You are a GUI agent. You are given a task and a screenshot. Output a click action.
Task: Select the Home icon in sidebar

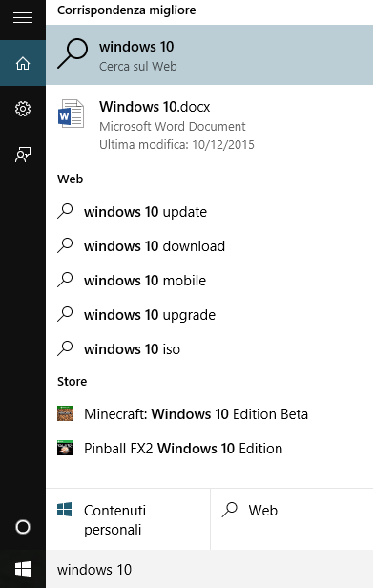tap(23, 63)
